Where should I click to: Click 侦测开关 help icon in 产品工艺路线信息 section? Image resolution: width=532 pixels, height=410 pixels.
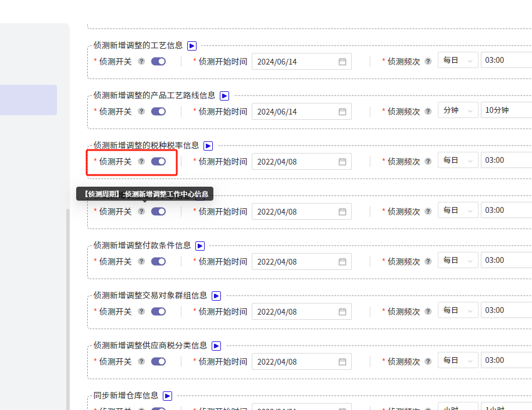pyautogui.click(x=141, y=111)
